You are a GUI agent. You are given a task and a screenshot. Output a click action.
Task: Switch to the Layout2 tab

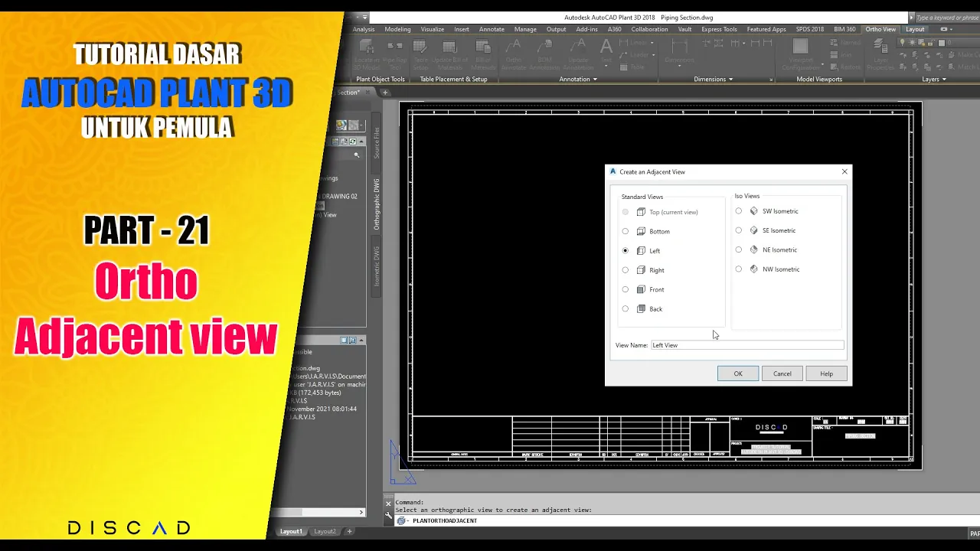325,531
